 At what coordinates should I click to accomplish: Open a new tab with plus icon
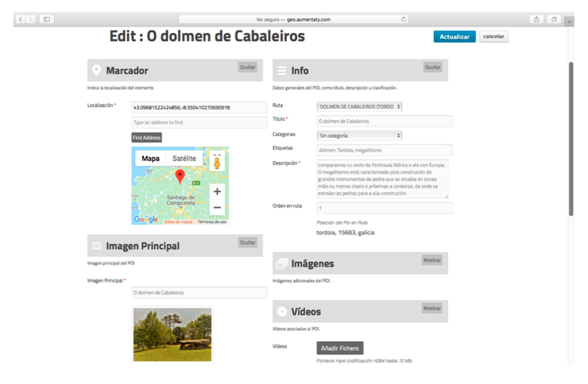pyautogui.click(x=569, y=22)
